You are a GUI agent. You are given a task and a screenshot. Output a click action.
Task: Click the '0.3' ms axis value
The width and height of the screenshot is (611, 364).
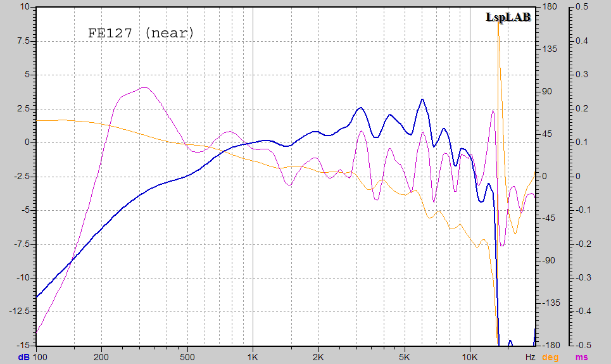(582, 75)
